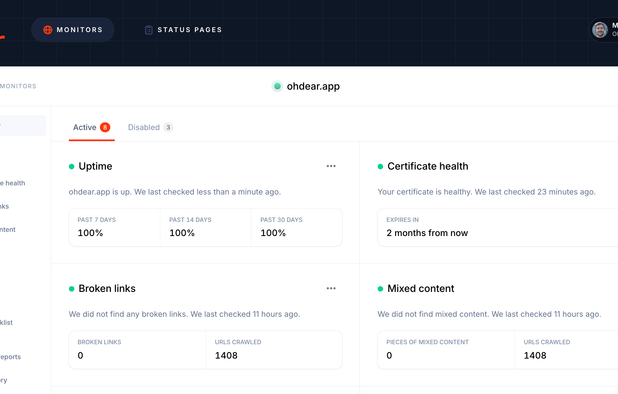This screenshot has height=394, width=618.
Task: Click the green dot beside Certificate health
Action: 380,167
